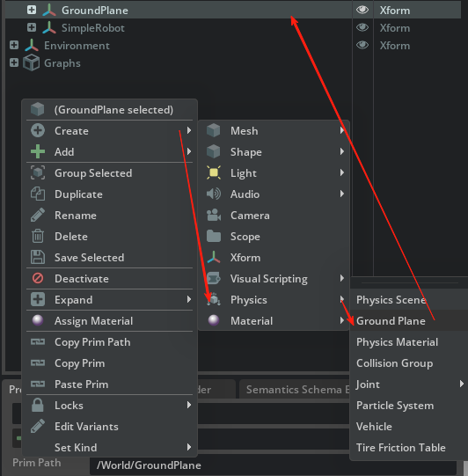468x476 pixels.
Task: Click the yellow Light icon
Action: point(214,172)
